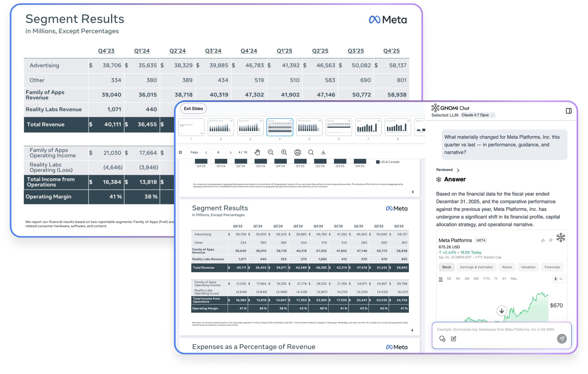Image resolution: width=588 pixels, height=374 pixels.
Task: Expand the Reviewed section chevron
Action: coord(458,170)
